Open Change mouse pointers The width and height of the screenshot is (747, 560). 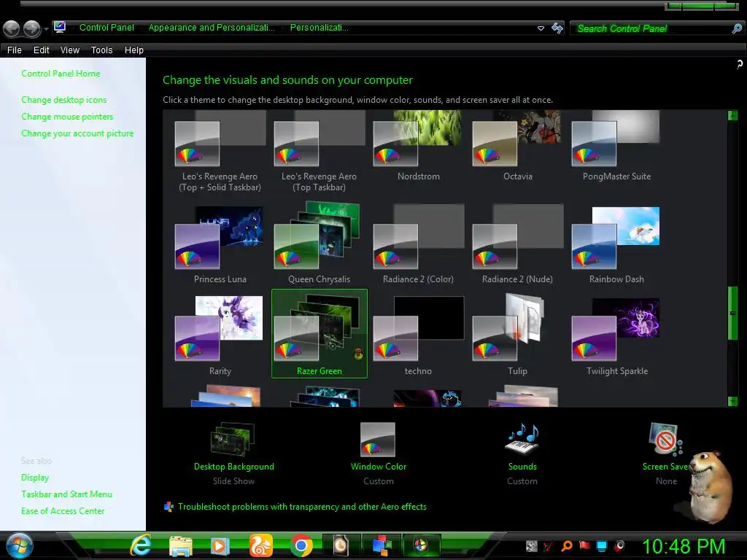(x=67, y=117)
